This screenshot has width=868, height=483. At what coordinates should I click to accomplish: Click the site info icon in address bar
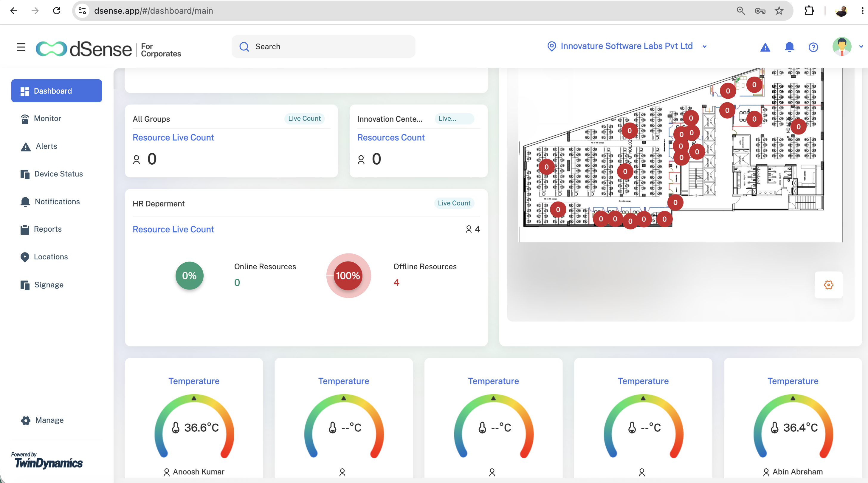(x=83, y=11)
